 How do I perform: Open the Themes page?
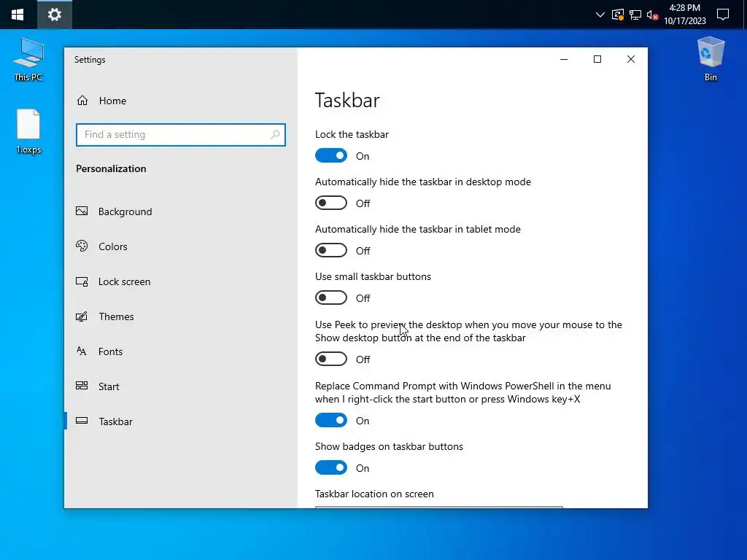[x=181, y=316]
